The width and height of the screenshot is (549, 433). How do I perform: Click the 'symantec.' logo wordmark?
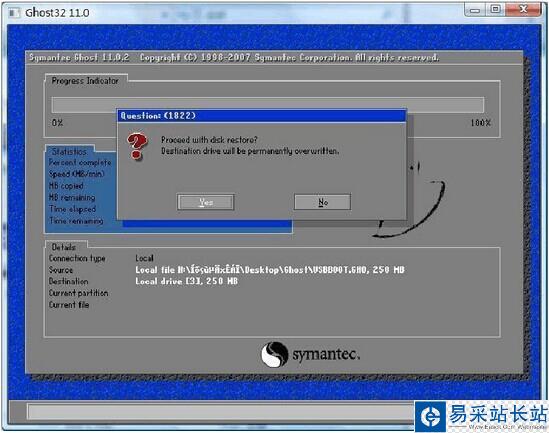tap(326, 354)
